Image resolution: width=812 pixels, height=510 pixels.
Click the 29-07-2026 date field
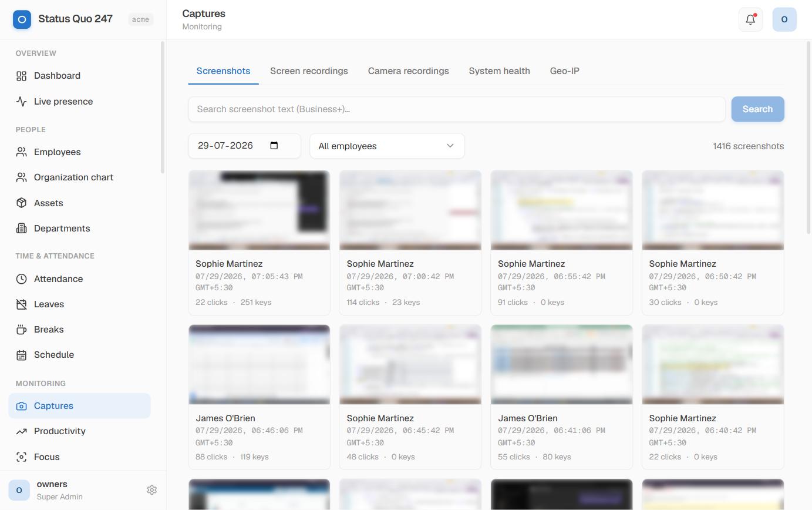[244, 146]
